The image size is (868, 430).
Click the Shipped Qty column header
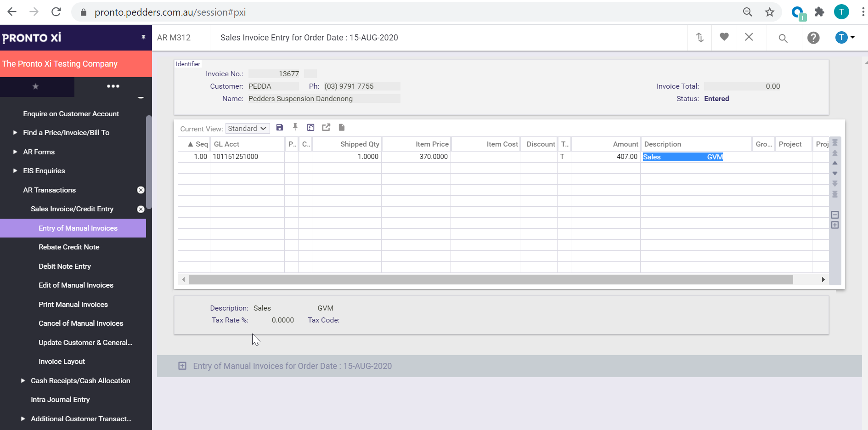[347, 144]
